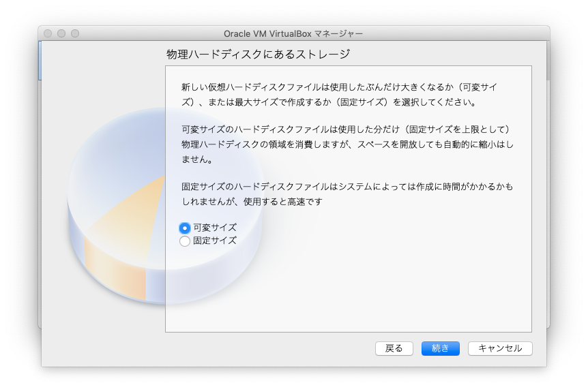This screenshot has height=385, width=588.
Task: Click the 可変サイズ text label
Action: point(215,228)
